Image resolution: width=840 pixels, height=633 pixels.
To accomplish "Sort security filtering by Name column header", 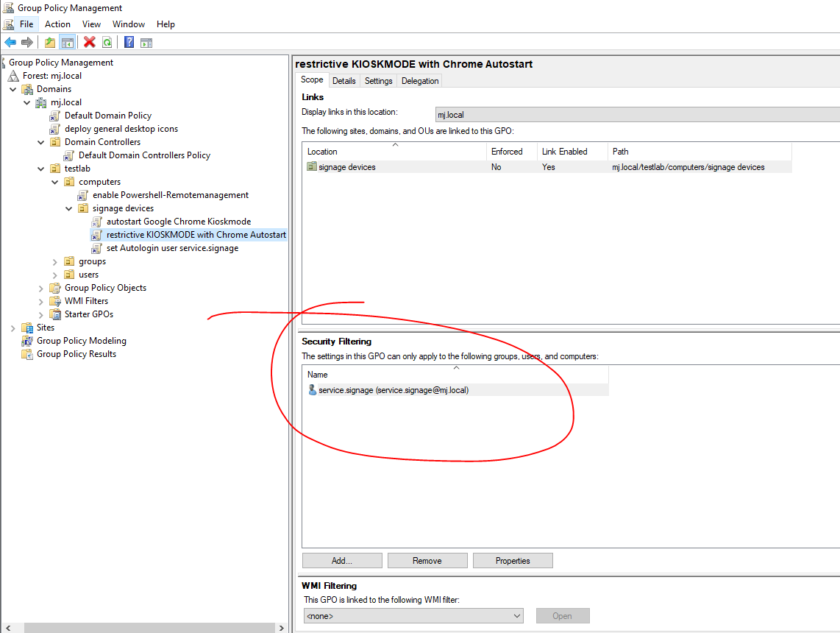I will click(455, 375).
